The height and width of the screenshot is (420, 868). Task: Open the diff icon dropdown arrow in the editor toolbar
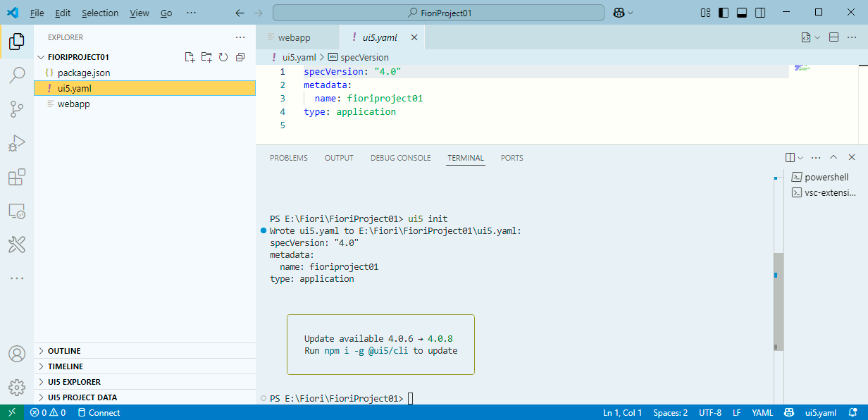(817, 37)
